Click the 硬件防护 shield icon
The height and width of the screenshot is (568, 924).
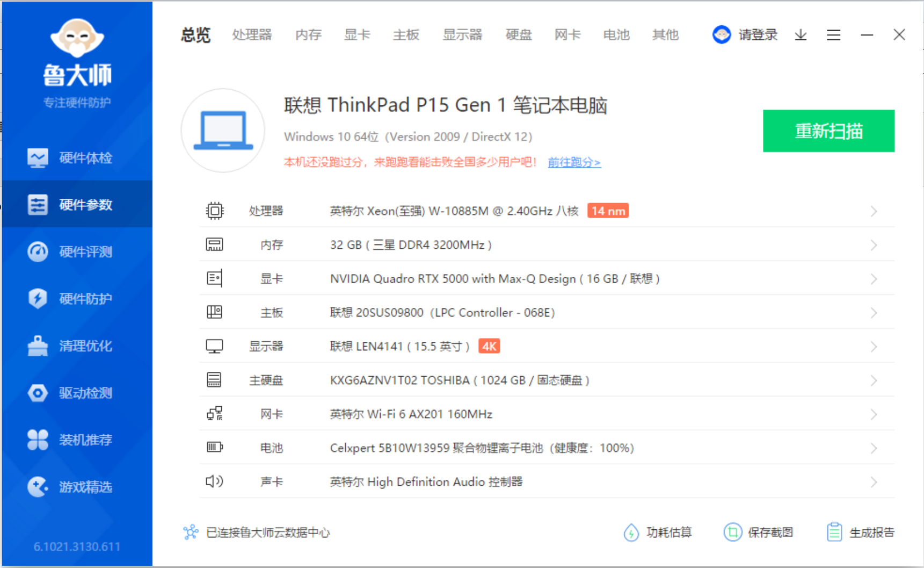(x=38, y=298)
